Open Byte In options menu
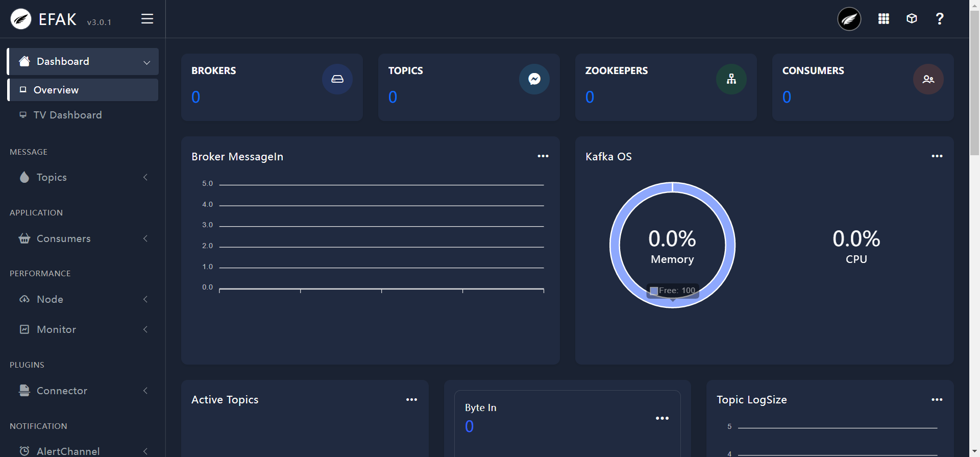 662,418
